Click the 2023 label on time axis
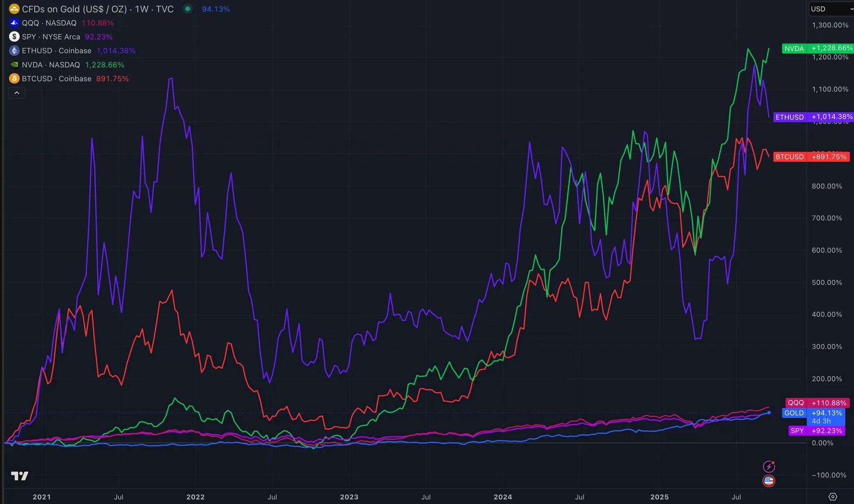Image resolution: width=854 pixels, height=504 pixels. pyautogui.click(x=349, y=497)
